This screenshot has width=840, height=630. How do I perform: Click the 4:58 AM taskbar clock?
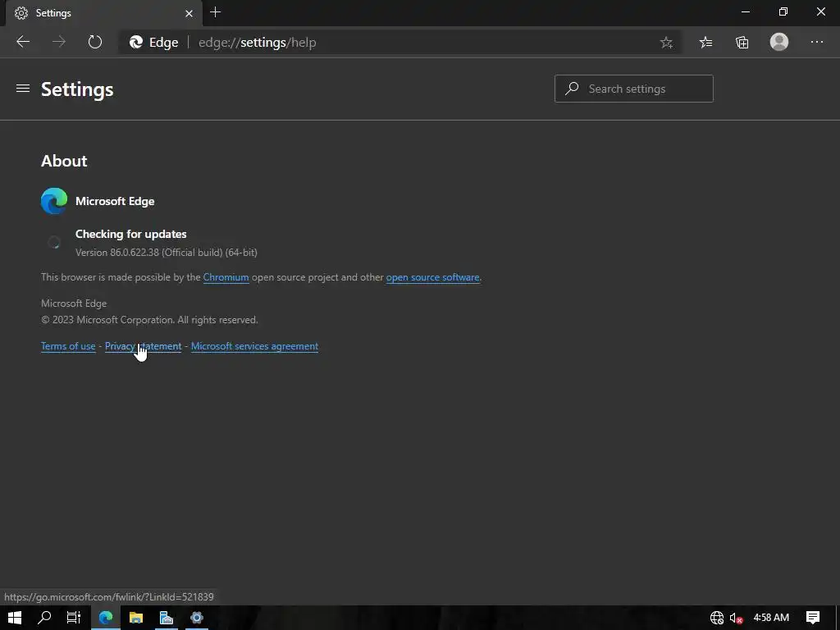click(771, 618)
